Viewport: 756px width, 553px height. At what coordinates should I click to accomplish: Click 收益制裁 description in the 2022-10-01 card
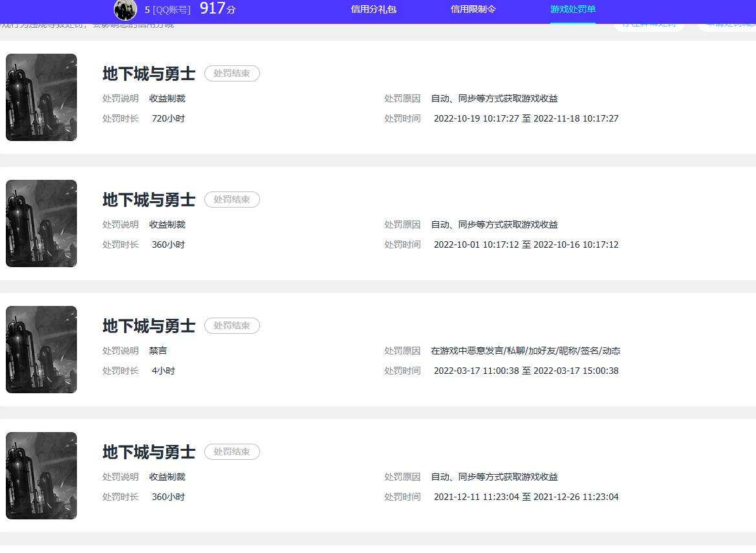coord(167,224)
